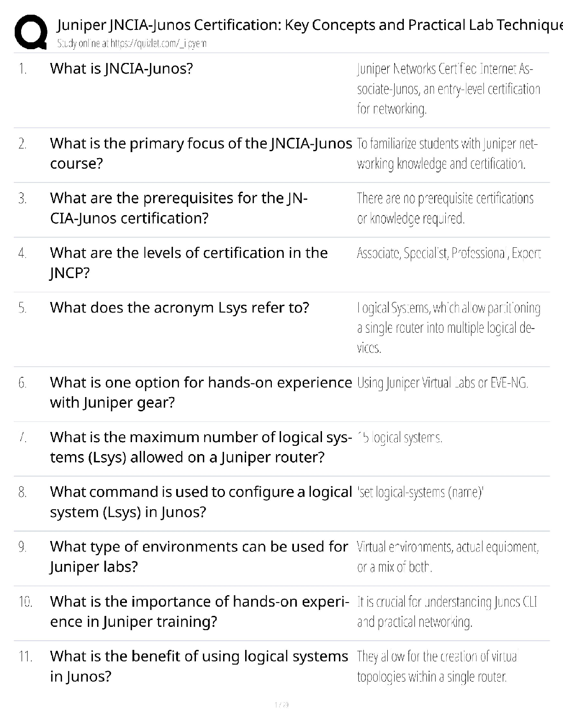Click the prerequisites question text
The image size is (563, 728).
[178, 208]
